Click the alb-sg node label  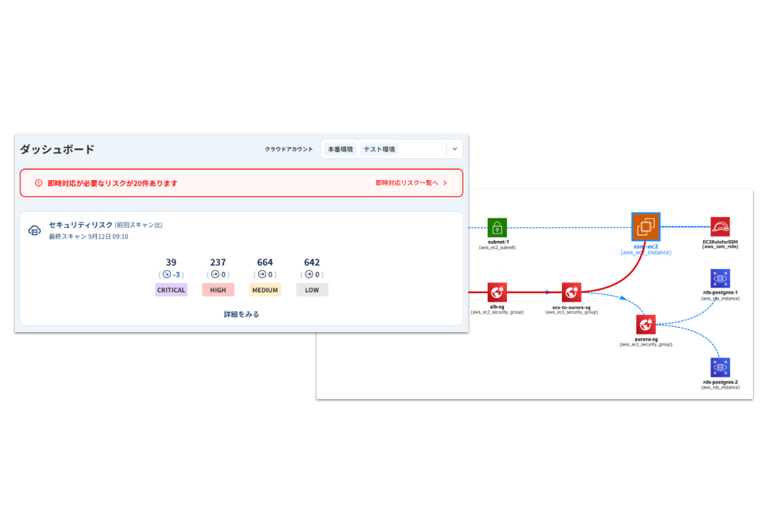pos(497,307)
